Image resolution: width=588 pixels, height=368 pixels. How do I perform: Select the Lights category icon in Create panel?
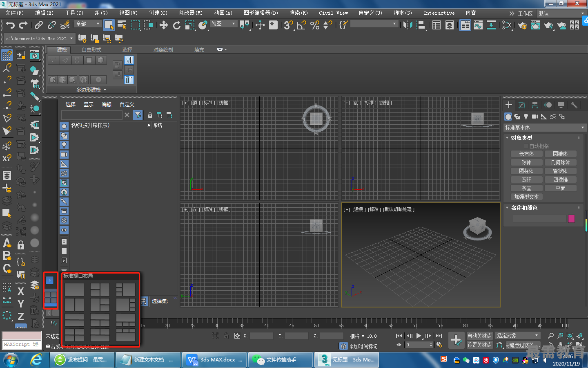coord(526,117)
